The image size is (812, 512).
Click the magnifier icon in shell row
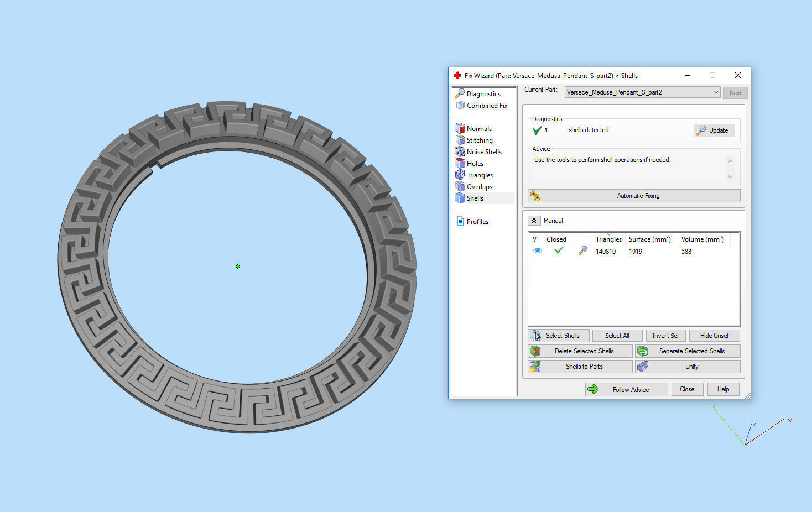click(x=582, y=251)
